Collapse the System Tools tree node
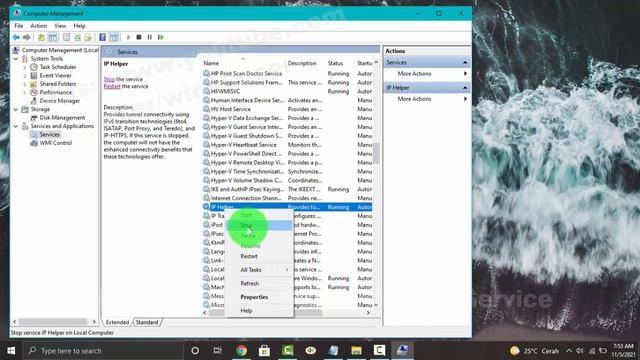 tap(16, 59)
